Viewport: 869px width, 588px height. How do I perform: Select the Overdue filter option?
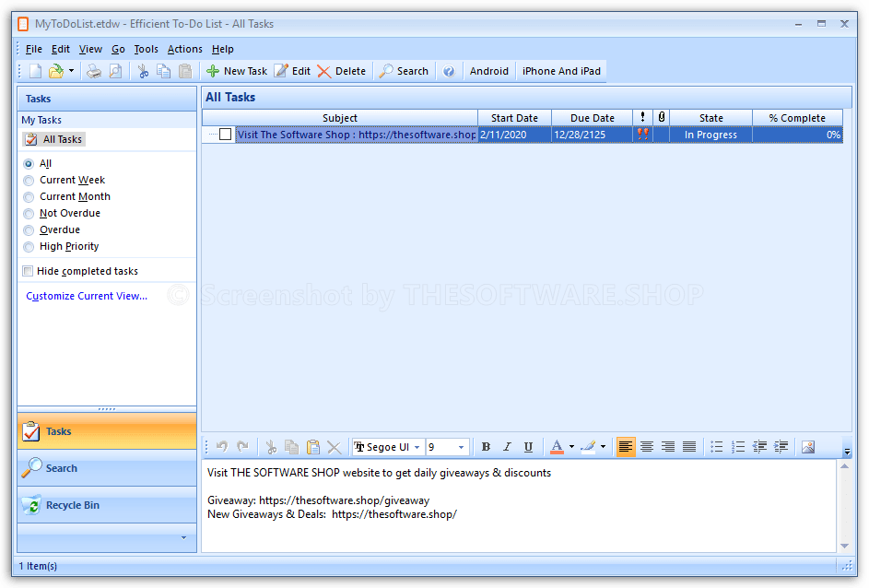[x=28, y=229]
